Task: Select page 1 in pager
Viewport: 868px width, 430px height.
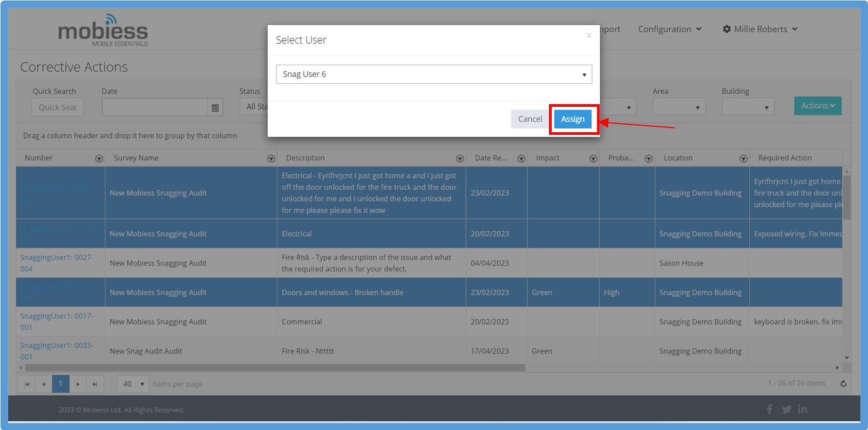Action: coord(60,384)
